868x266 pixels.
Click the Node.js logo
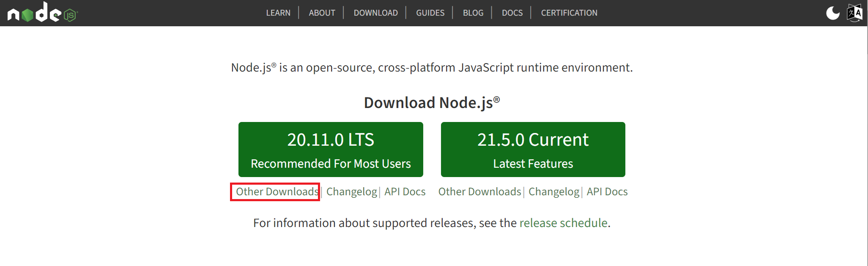pyautogui.click(x=43, y=12)
